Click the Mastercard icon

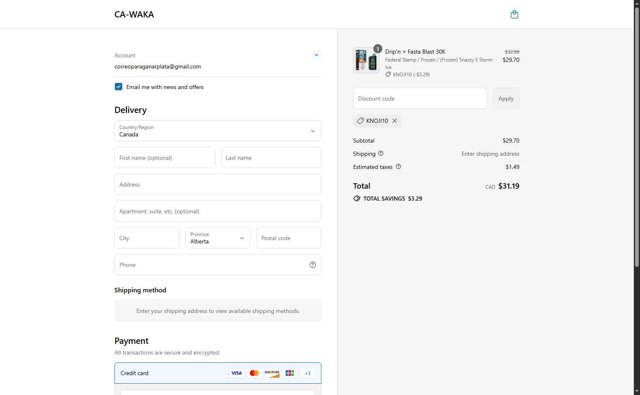pyautogui.click(x=254, y=373)
